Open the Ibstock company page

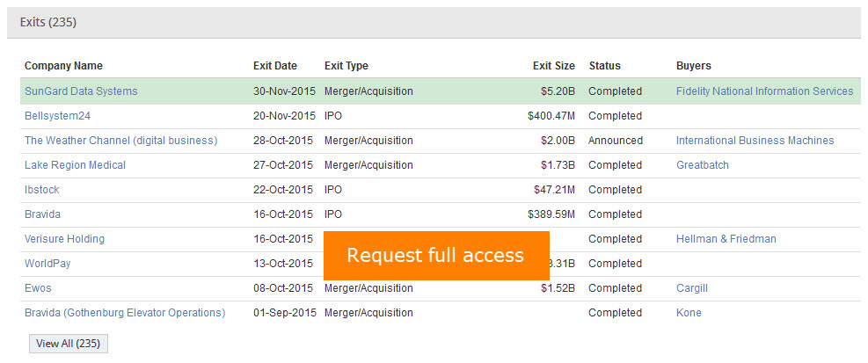point(42,190)
